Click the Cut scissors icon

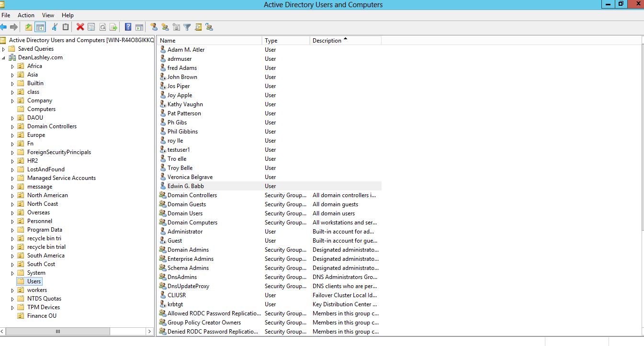(x=55, y=27)
